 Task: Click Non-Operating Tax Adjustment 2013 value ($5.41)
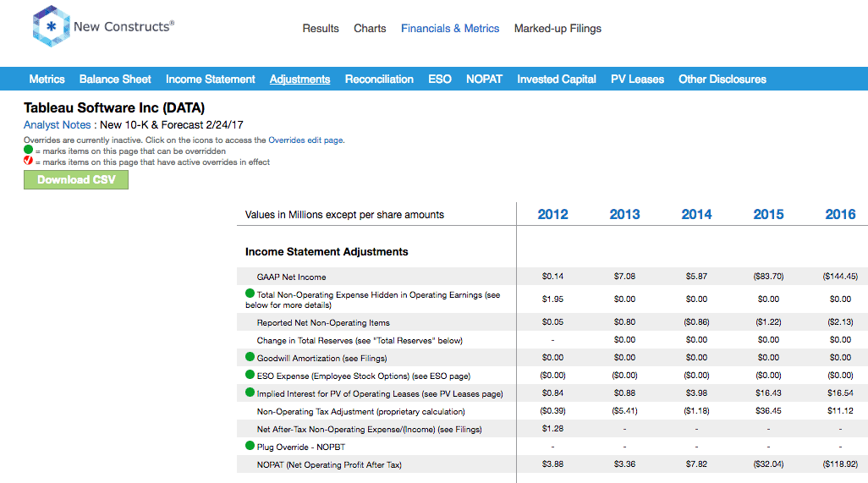624,410
